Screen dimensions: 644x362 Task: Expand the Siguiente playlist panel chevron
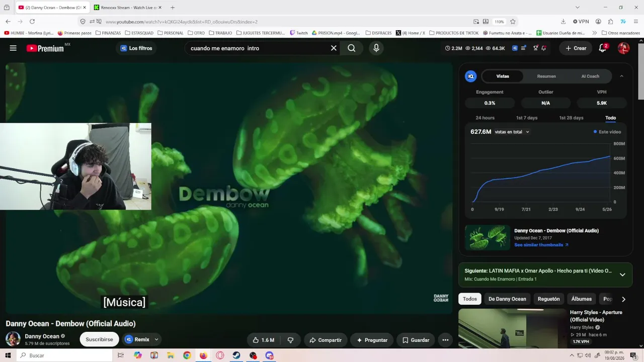pyautogui.click(x=622, y=275)
